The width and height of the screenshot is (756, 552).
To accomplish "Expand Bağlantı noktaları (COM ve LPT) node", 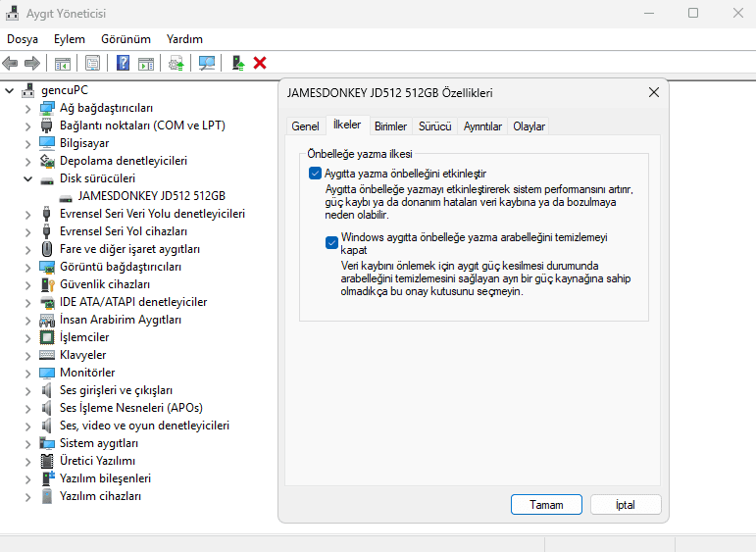I will [28, 126].
